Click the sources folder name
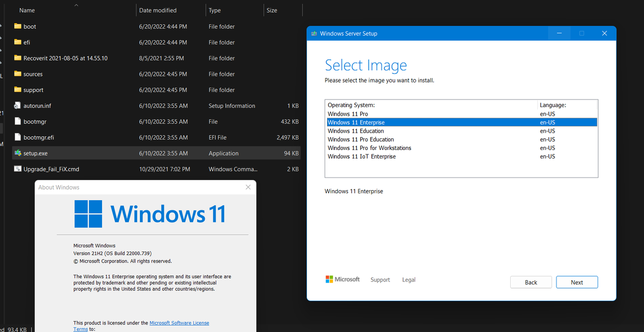644x332 pixels. click(33, 74)
